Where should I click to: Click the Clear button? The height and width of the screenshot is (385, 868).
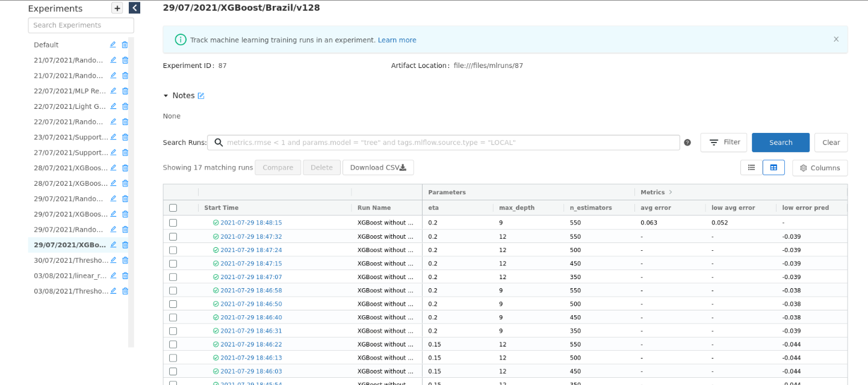click(x=831, y=143)
